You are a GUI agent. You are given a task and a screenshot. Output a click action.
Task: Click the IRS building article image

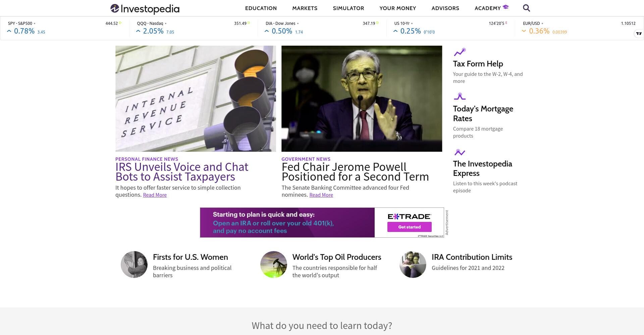[x=196, y=99]
